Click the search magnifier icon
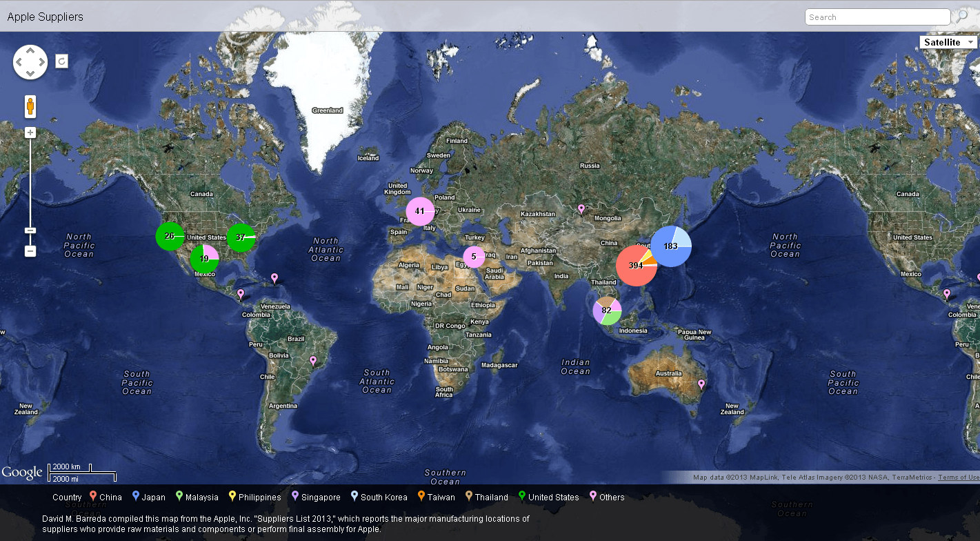980x541 pixels. click(x=962, y=17)
